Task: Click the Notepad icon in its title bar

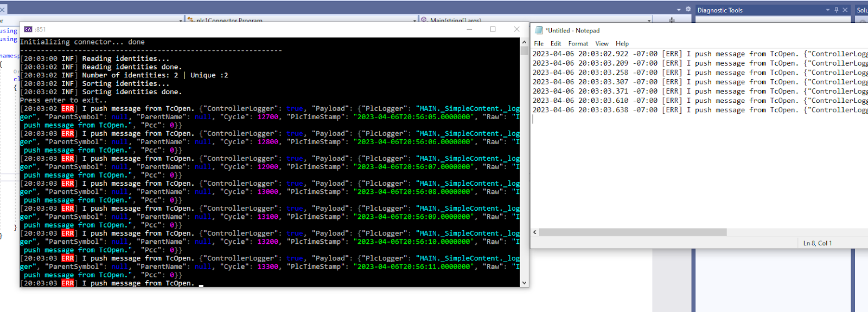Action: (539, 30)
